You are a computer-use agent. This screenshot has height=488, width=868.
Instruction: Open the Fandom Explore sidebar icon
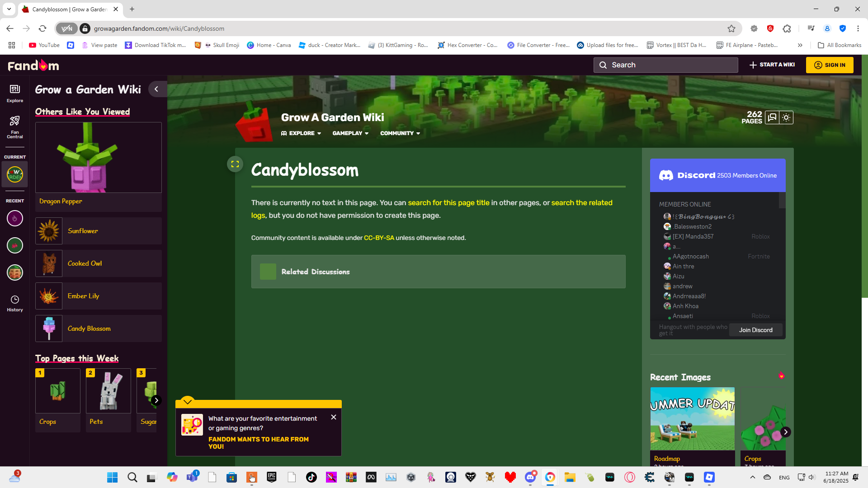coord(15,94)
